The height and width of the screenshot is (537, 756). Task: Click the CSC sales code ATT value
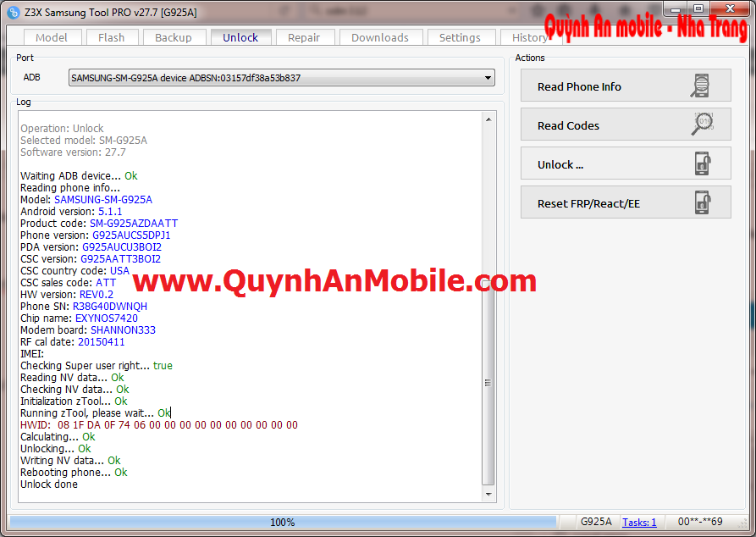pyautogui.click(x=106, y=283)
